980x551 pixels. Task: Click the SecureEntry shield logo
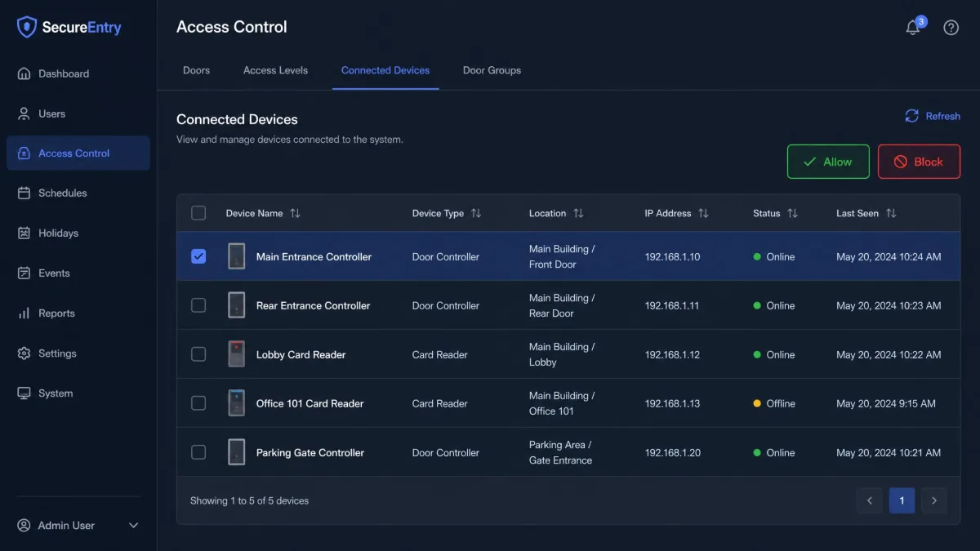27,27
